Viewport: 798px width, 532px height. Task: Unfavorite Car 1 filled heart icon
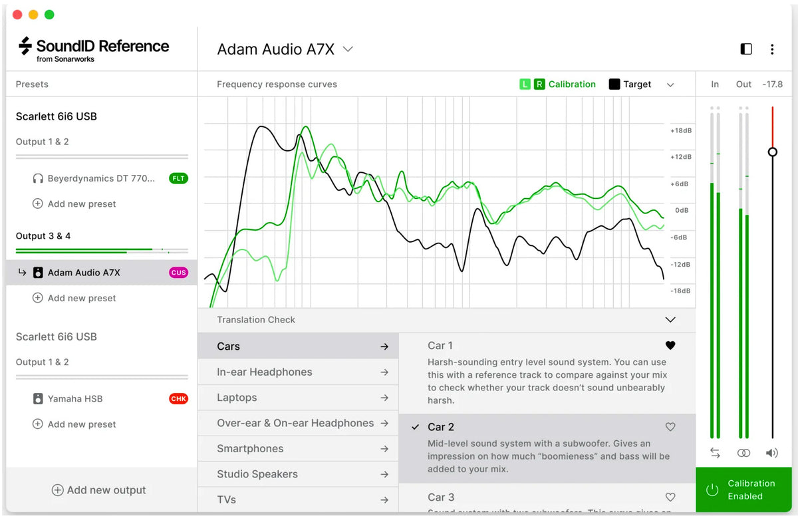click(670, 345)
